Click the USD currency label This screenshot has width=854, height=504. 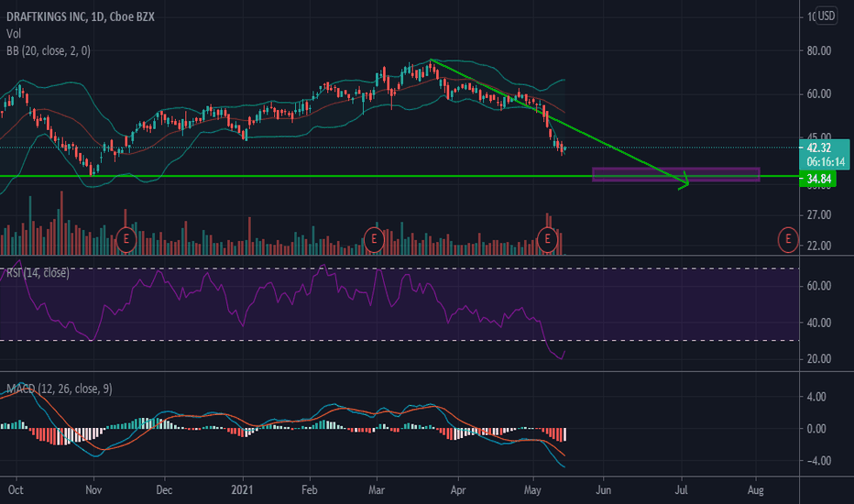tap(826, 16)
